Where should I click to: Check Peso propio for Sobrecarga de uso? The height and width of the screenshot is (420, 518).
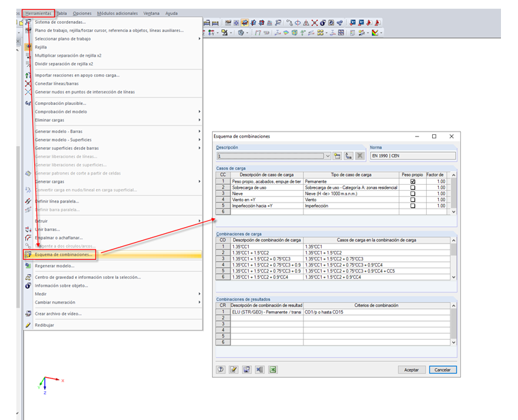coord(412,187)
